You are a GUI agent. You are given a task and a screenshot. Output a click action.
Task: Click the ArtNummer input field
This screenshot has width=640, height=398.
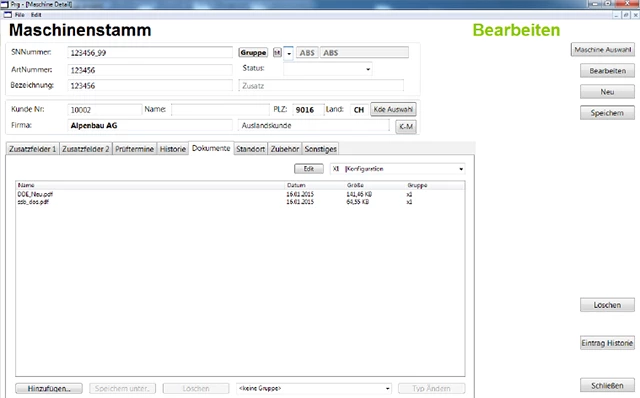point(150,70)
